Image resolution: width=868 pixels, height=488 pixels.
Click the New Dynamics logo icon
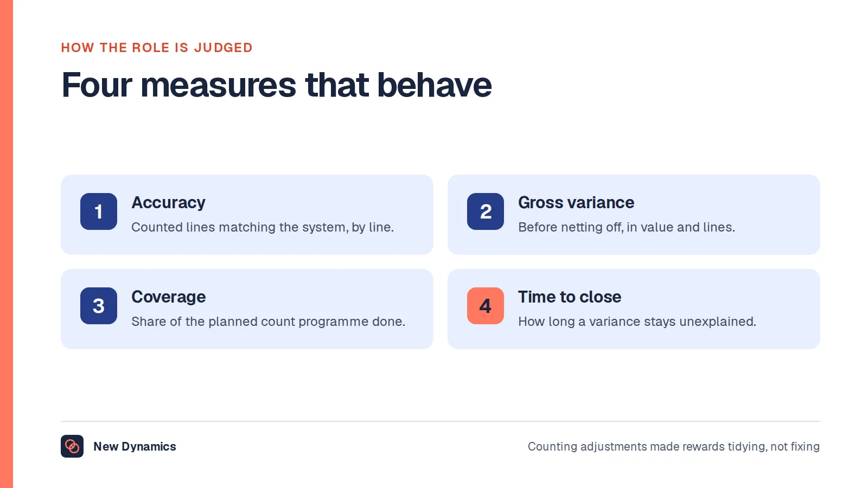tap(72, 446)
